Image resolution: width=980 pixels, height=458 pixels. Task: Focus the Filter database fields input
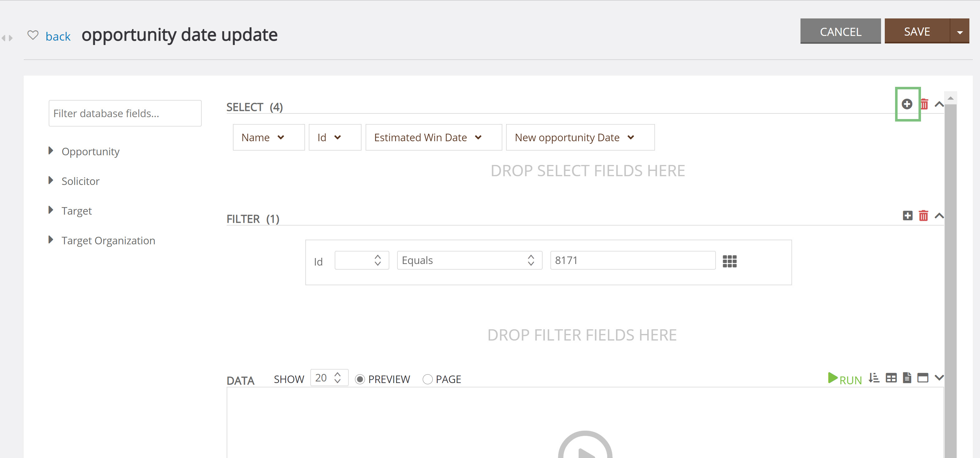125,113
